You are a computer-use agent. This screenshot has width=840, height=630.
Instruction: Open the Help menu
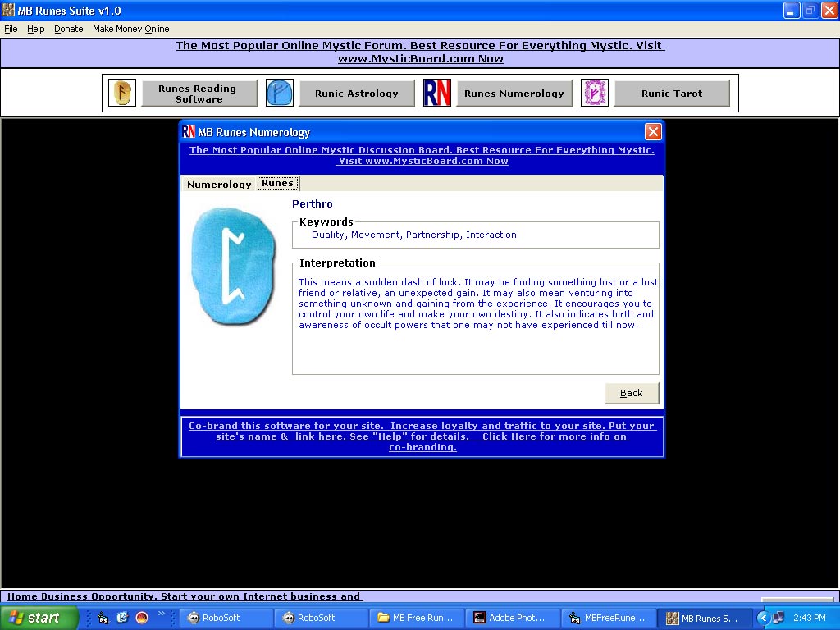36,29
